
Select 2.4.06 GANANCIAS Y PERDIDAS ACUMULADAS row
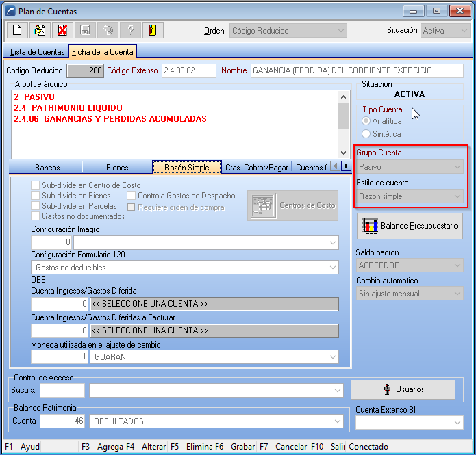click(x=110, y=119)
